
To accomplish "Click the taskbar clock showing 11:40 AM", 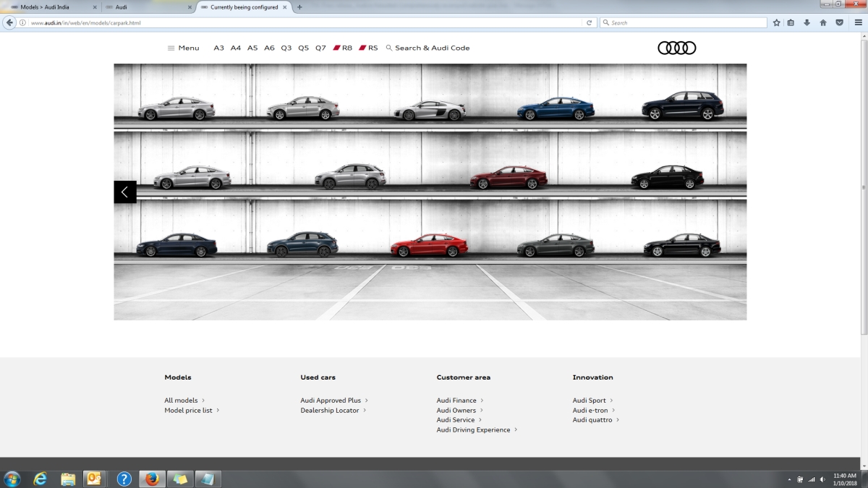I will point(845,479).
